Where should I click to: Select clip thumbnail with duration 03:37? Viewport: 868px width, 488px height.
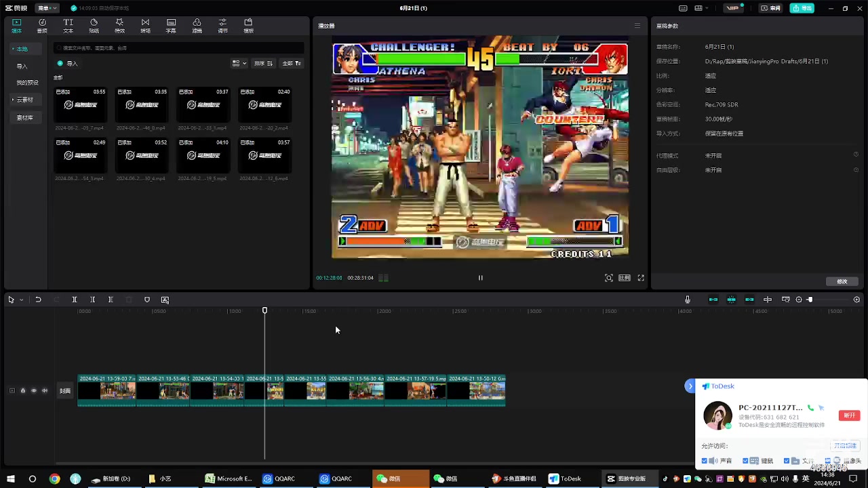click(x=203, y=104)
